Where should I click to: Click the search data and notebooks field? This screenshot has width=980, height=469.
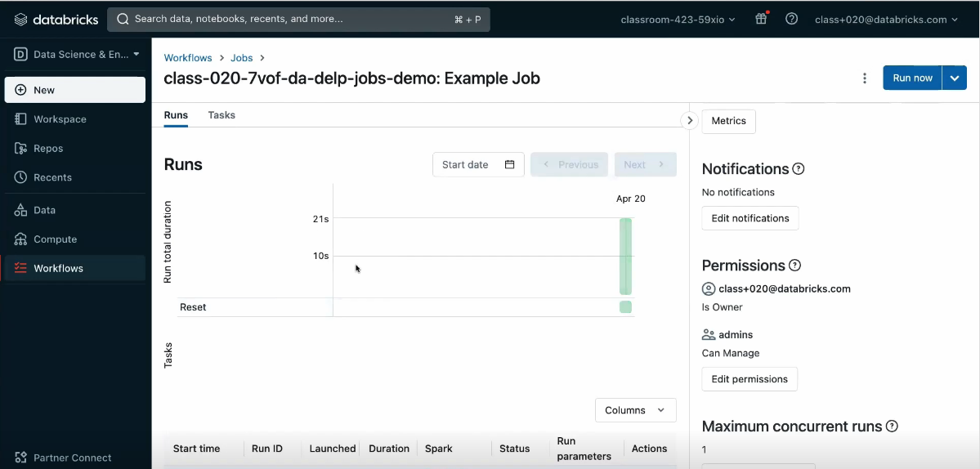tap(298, 20)
